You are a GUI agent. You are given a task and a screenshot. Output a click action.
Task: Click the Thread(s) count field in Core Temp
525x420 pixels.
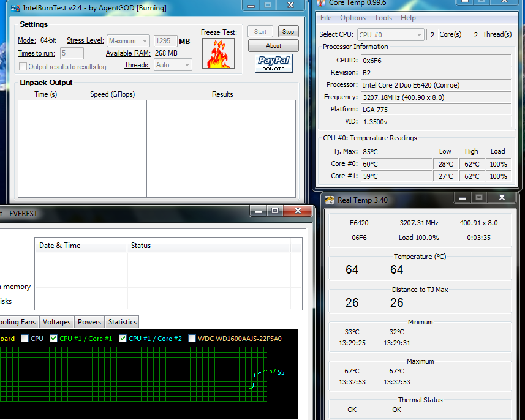[476, 35]
